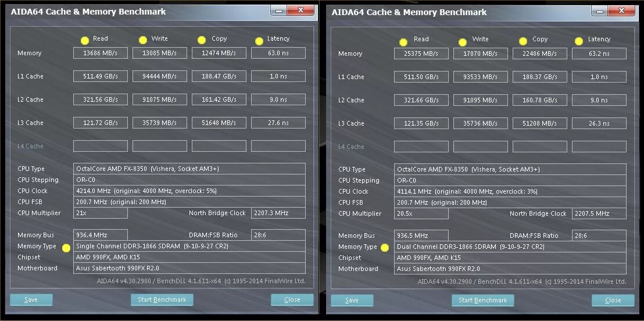Click the 93533 MB/s L1 write field
Image resolution: width=644 pixels, height=321 pixels.
pos(481,76)
